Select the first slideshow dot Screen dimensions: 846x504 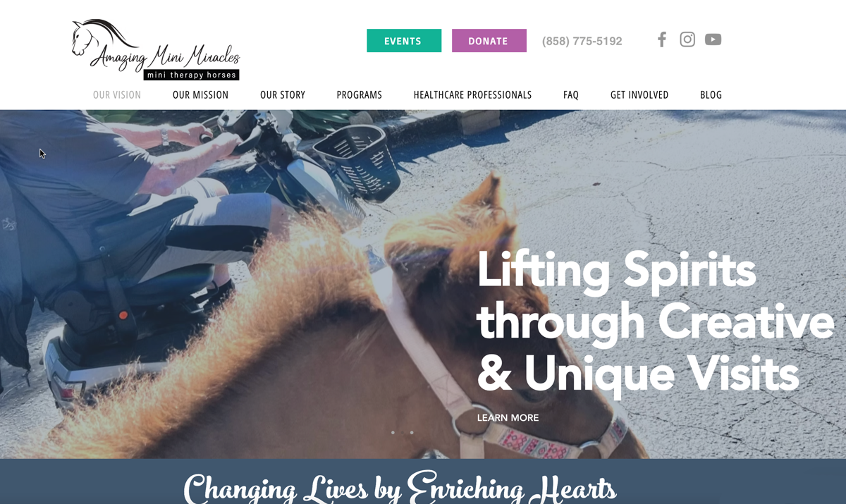(x=393, y=433)
